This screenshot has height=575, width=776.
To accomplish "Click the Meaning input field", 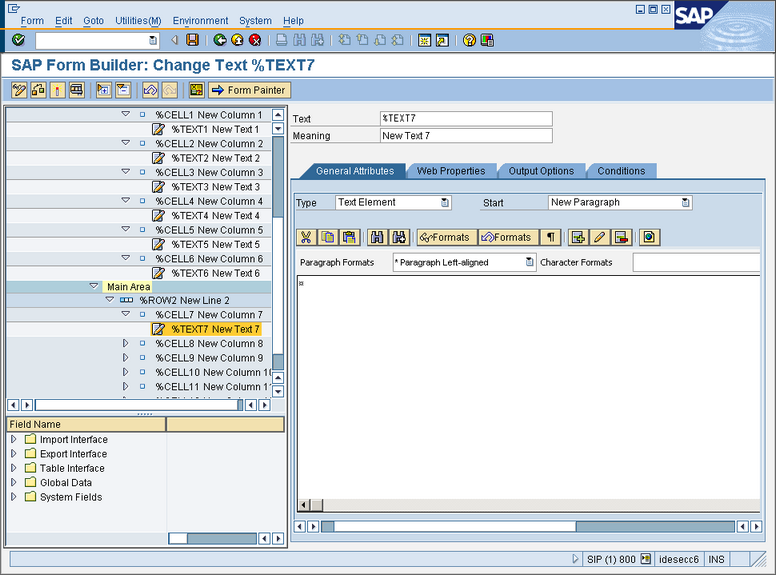I will 466,136.
